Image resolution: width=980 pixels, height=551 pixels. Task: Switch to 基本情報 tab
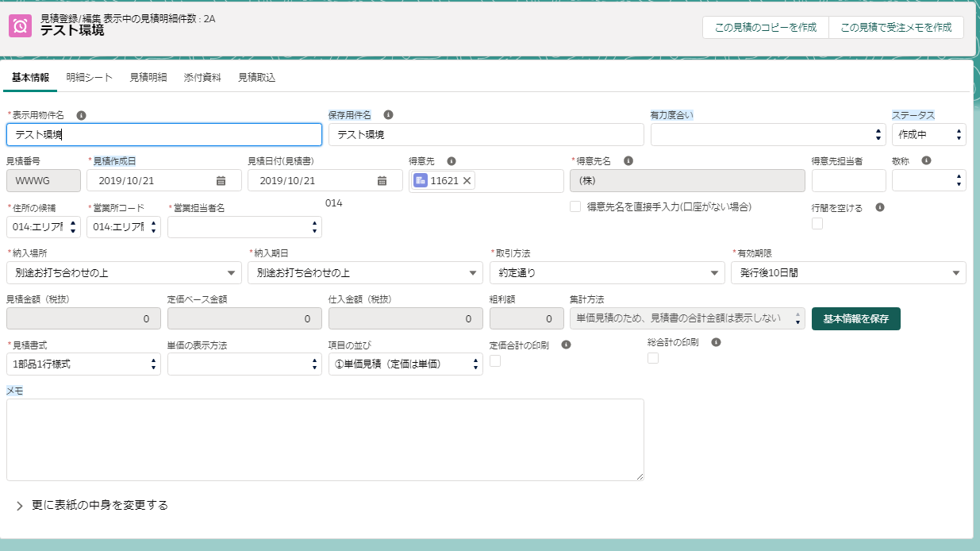point(31,78)
